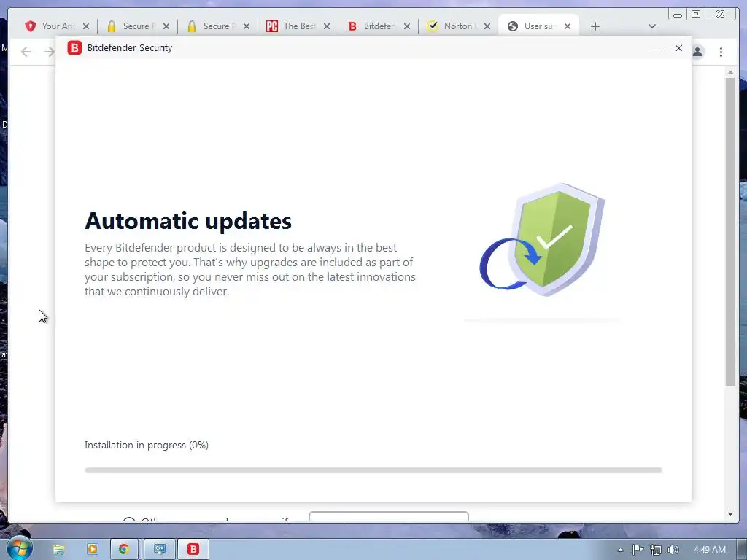This screenshot has height=560, width=747.
Task: Click the monitor app taskbar button
Action: coord(160,549)
